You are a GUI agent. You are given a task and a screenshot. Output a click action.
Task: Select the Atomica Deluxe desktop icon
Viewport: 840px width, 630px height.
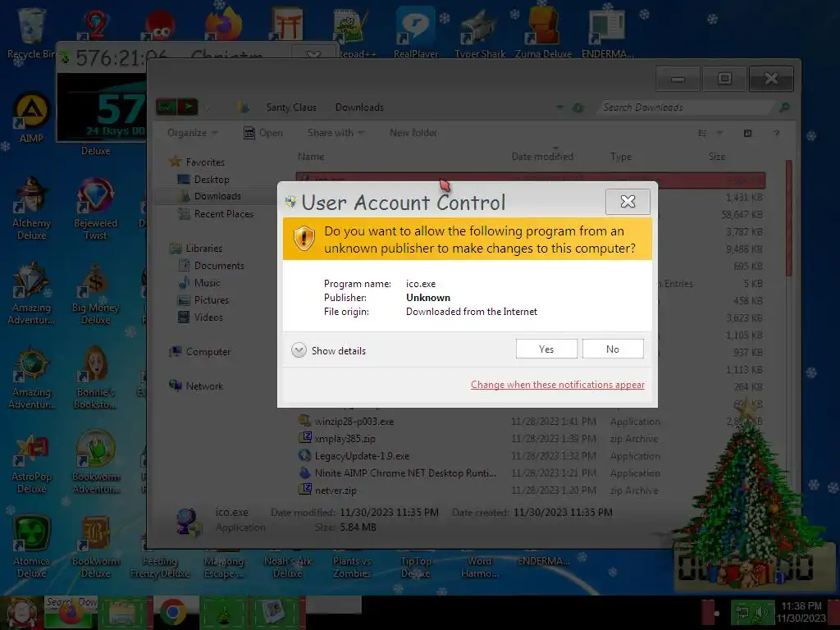pyautogui.click(x=31, y=547)
